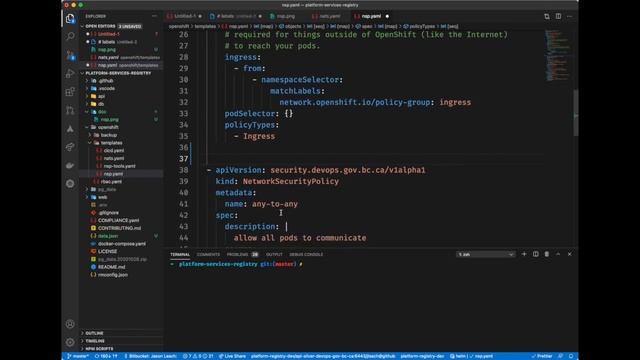640x360 pixels.
Task: Click git sync changes in status bar
Action: tap(106, 356)
